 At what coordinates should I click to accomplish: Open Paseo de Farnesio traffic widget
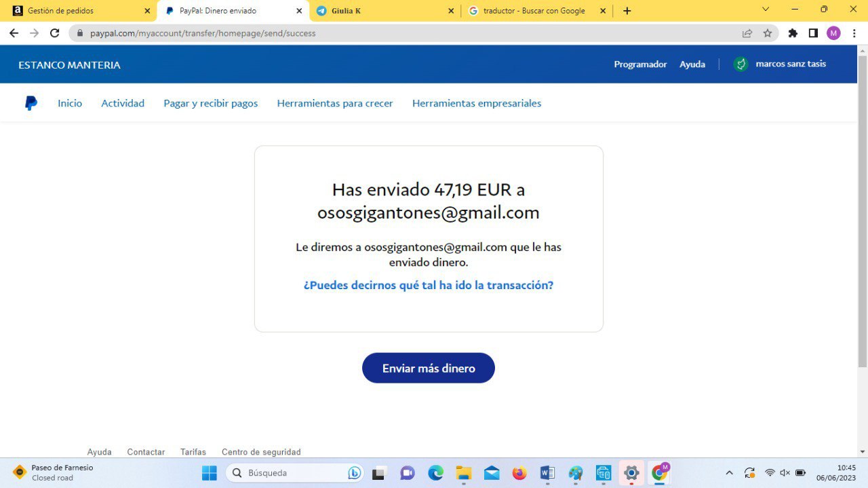pyautogui.click(x=52, y=472)
